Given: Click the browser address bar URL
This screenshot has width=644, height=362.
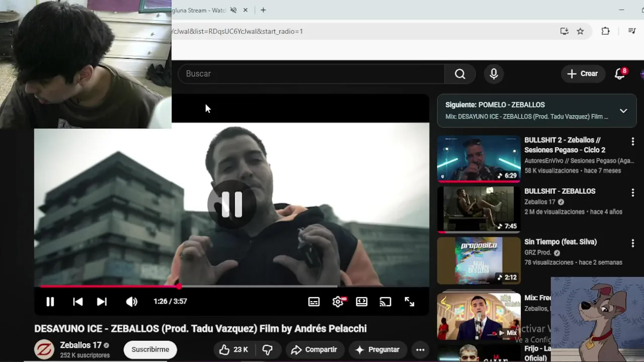Looking at the screenshot, I should click(x=237, y=31).
